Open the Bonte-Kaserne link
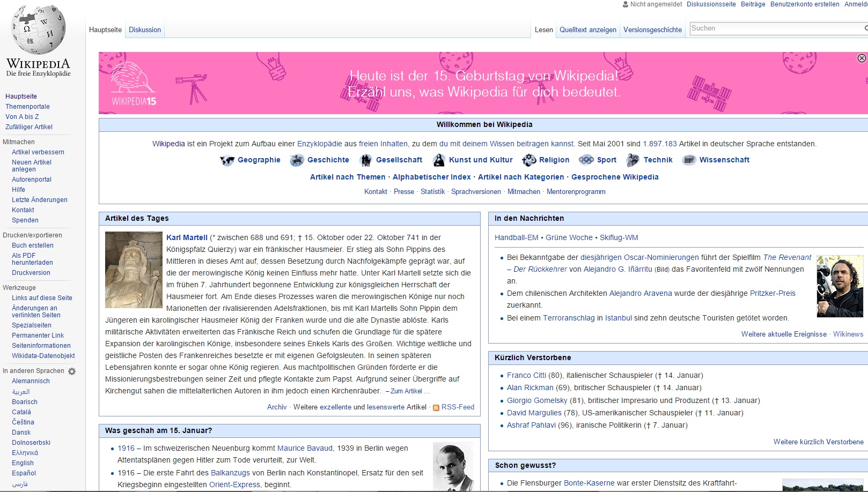Screen dimensions: 868x492 pyautogui.click(x=589, y=483)
